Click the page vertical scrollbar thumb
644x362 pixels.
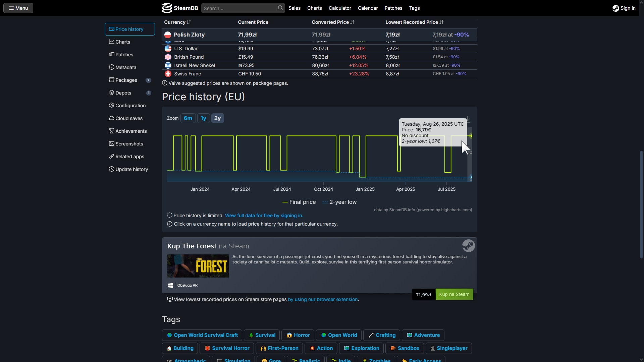click(641, 204)
